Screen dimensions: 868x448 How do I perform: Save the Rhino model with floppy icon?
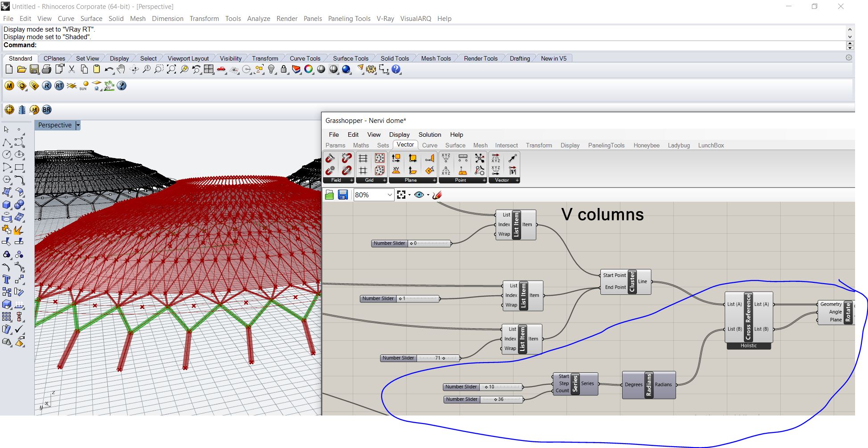pos(34,69)
